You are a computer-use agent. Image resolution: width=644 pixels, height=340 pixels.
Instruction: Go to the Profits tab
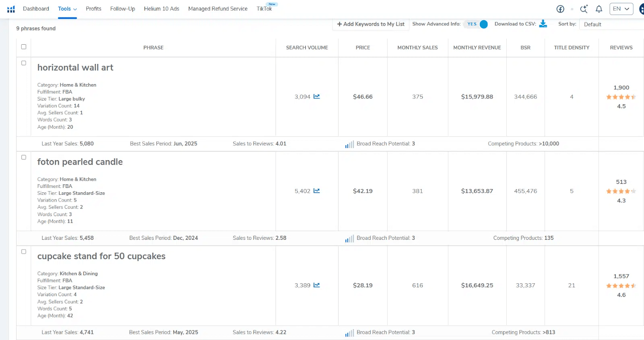(x=93, y=9)
